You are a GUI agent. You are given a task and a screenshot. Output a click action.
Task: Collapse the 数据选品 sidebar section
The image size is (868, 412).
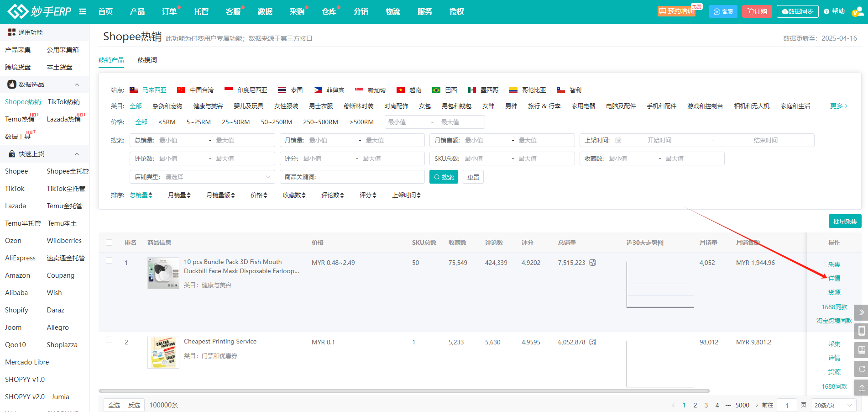[77, 85]
